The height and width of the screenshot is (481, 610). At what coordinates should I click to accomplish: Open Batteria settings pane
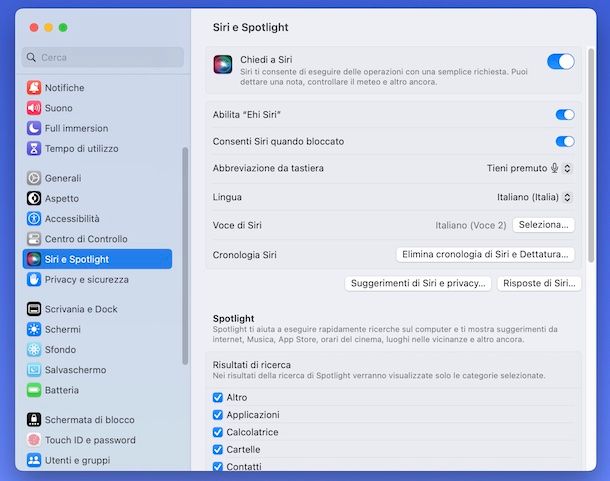(x=97, y=390)
